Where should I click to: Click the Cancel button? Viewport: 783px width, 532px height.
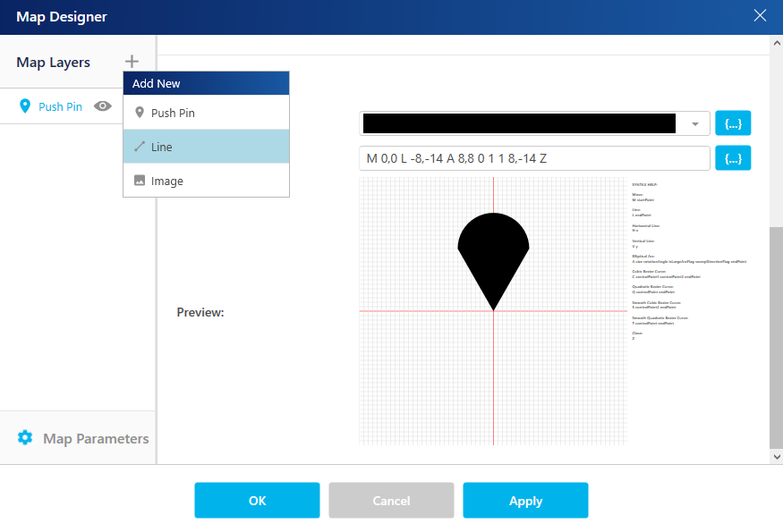[x=391, y=500]
